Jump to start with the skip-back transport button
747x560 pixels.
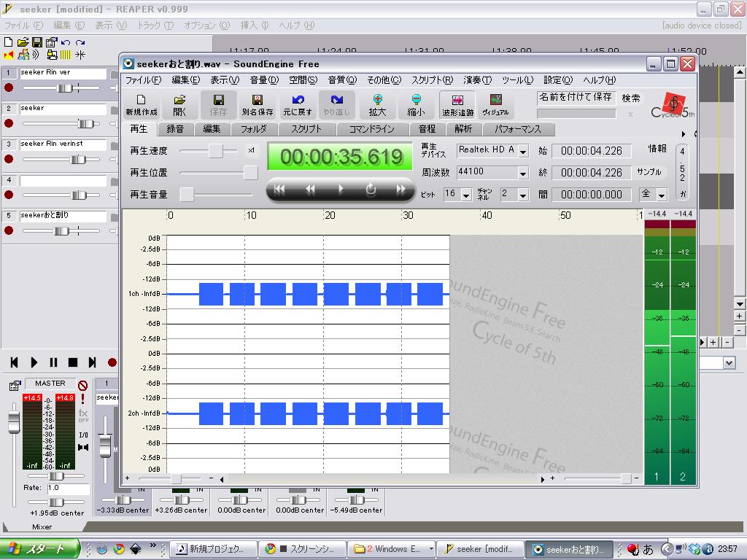coord(279,190)
